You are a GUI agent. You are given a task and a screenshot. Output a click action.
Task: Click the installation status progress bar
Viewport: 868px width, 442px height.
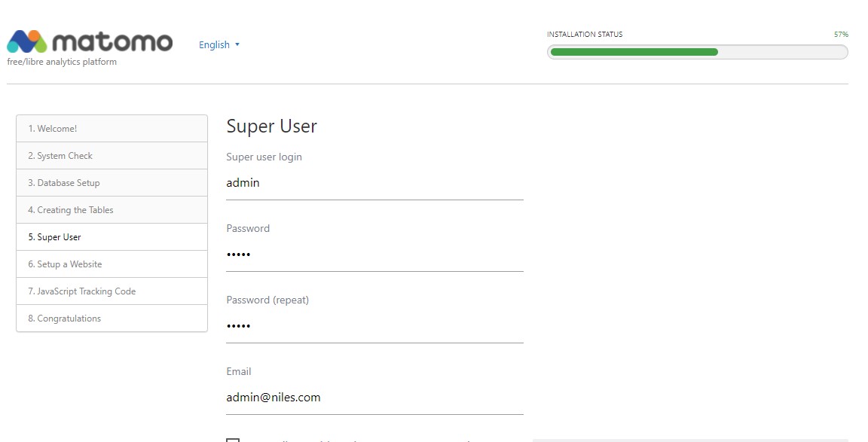click(697, 52)
